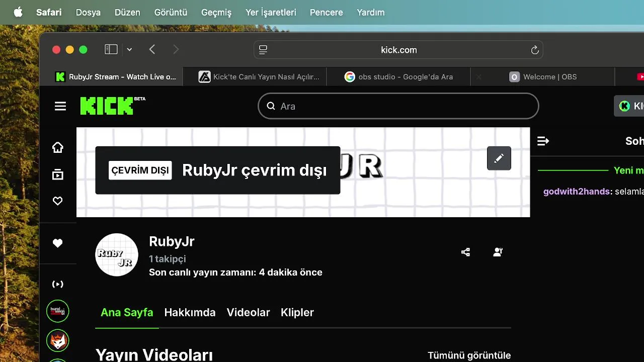Click the user badge icon beside share

(x=498, y=252)
